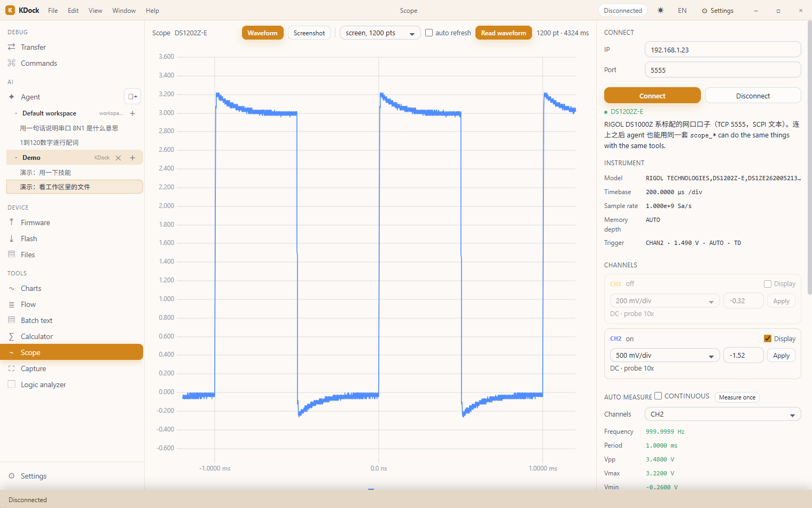Click the Measure once button
The image size is (812, 508).
point(737,397)
